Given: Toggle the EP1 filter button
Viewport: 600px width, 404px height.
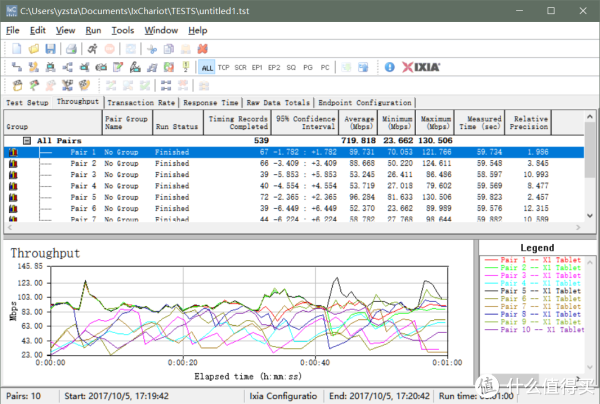Looking at the screenshot, I should point(257,68).
